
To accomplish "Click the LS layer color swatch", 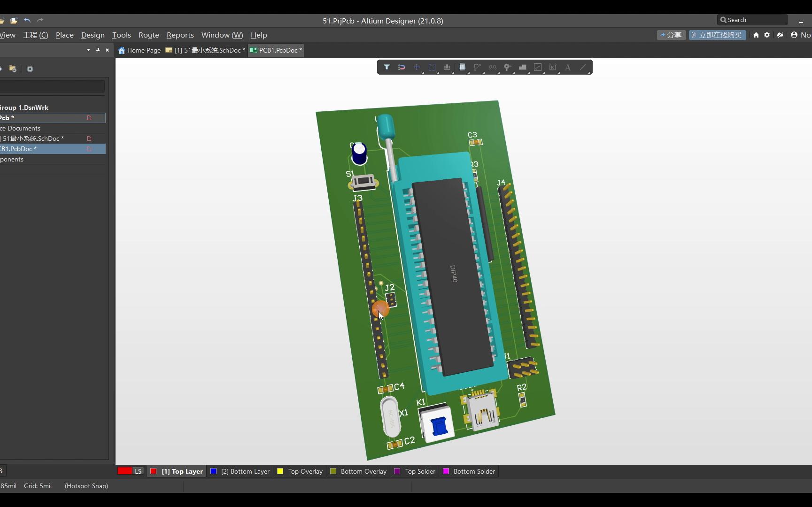I will point(124,471).
